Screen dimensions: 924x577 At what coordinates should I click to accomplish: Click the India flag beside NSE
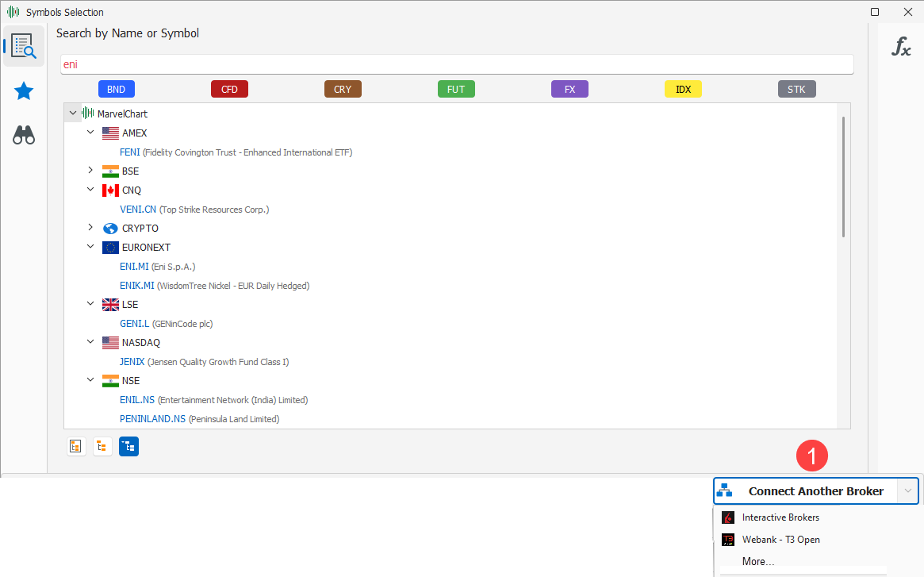pyautogui.click(x=110, y=381)
